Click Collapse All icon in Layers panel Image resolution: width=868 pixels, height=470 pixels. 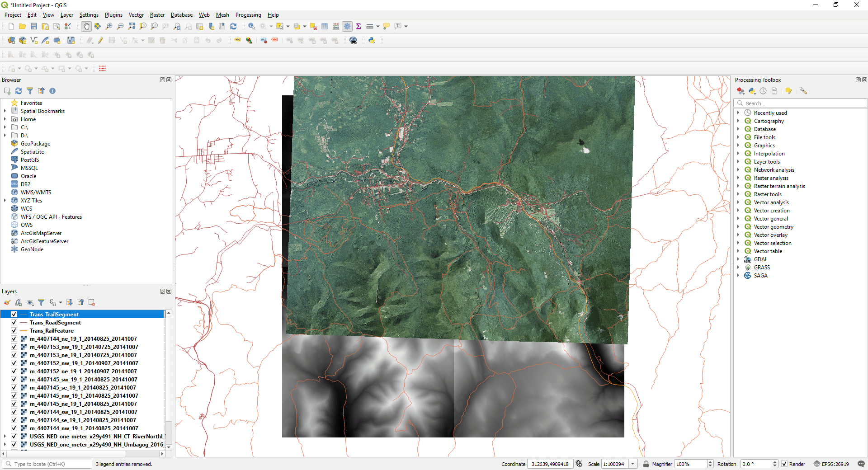tap(80, 302)
